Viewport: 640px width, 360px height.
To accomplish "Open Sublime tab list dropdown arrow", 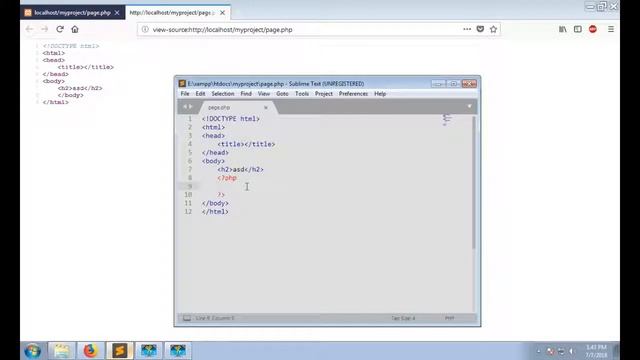I will pyautogui.click(x=469, y=107).
